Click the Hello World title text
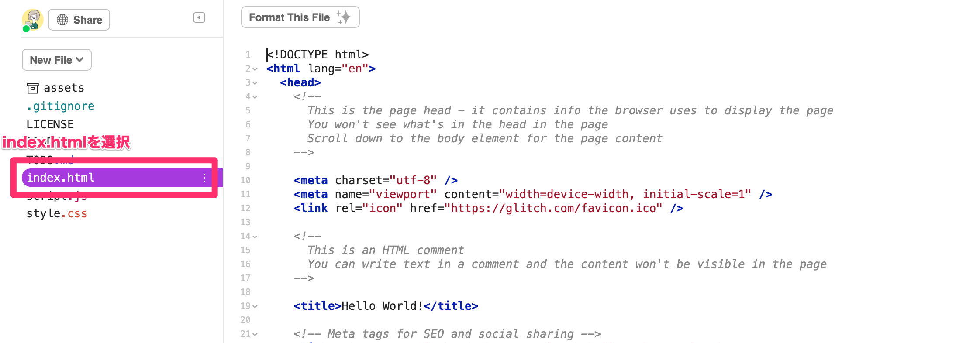This screenshot has height=343, width=980. point(382,306)
